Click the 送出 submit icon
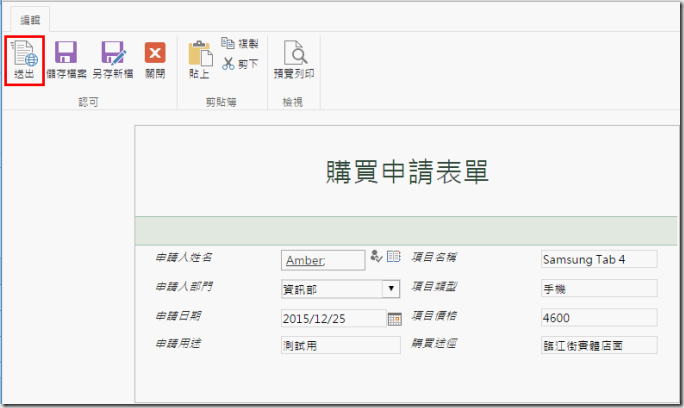This screenshot has width=684, height=408. pos(25,60)
